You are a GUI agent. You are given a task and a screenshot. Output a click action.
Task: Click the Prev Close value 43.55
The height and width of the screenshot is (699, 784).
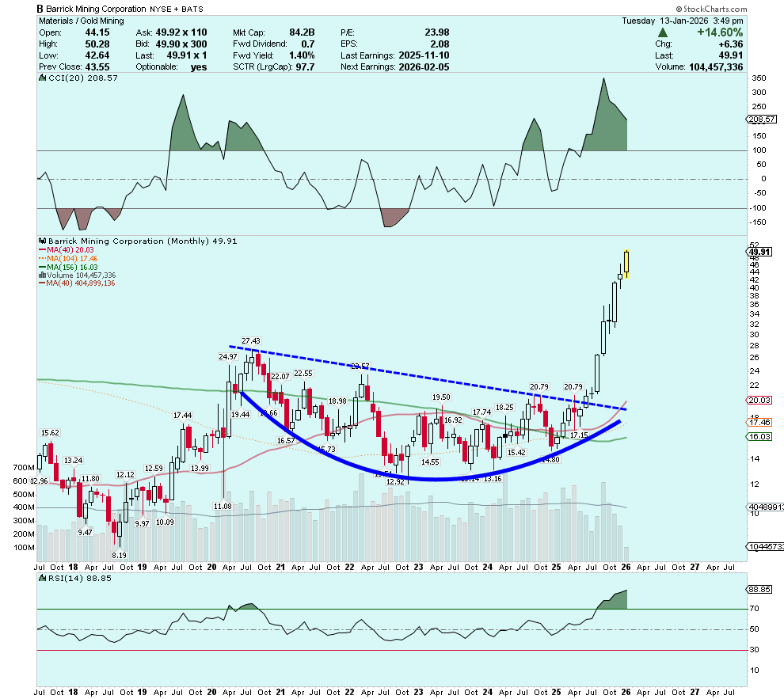[97, 67]
